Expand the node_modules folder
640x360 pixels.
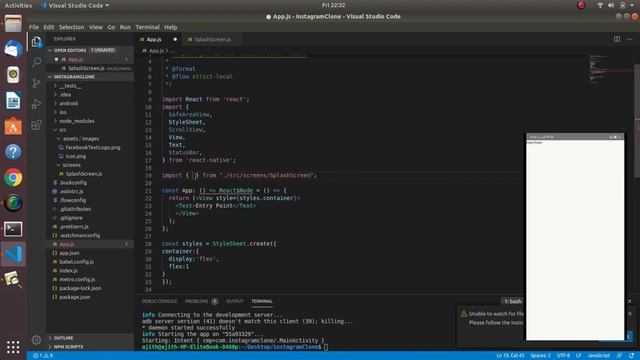77,121
